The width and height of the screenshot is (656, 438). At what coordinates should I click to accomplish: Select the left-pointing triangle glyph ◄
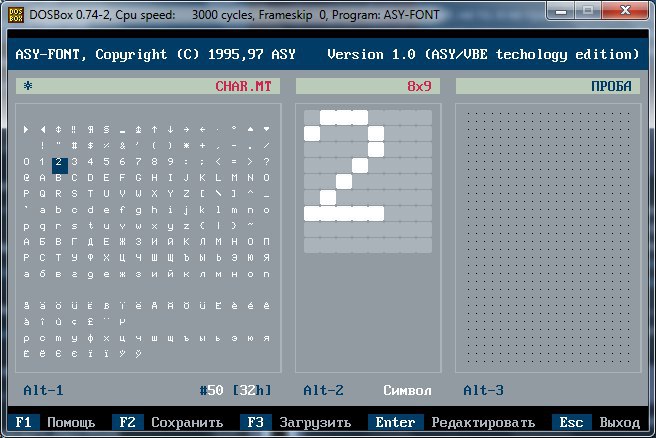pos(42,130)
